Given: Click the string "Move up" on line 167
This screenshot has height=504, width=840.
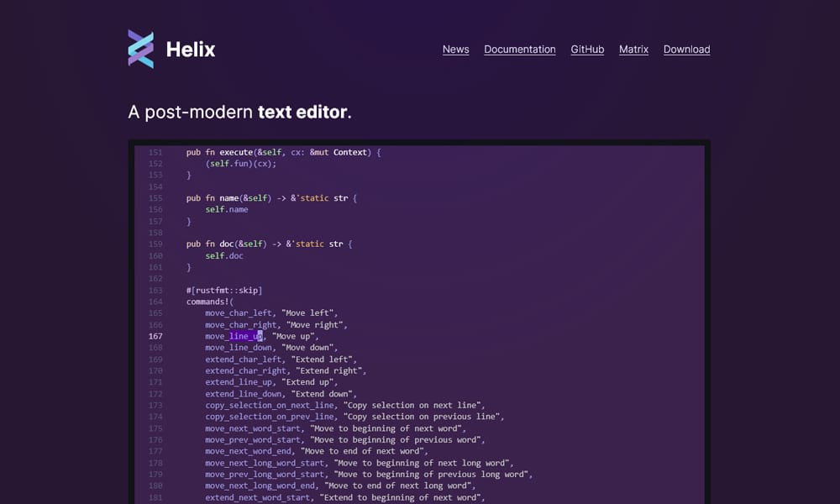Looking at the screenshot, I should pos(293,336).
